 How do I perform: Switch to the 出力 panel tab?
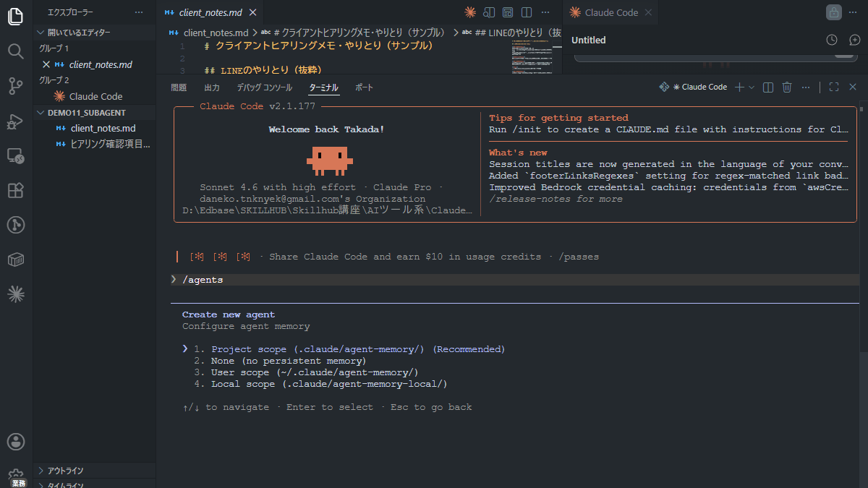tap(212, 87)
